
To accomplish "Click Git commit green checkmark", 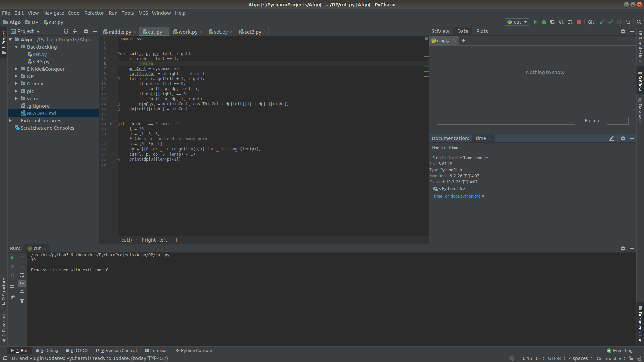I will (610, 22).
